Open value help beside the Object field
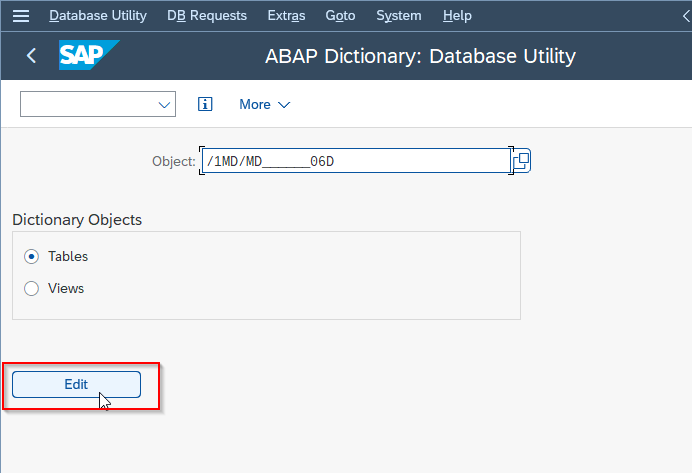The height and width of the screenshot is (473, 692). tap(522, 161)
